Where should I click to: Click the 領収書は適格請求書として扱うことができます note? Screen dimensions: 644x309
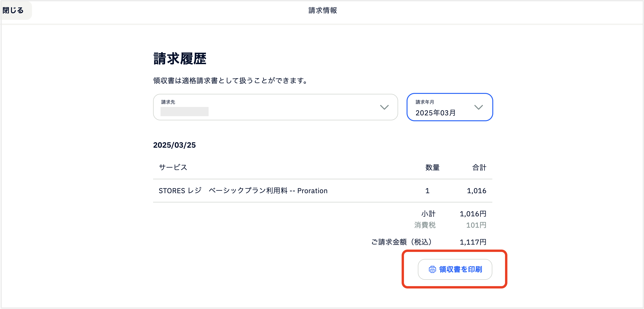click(231, 80)
